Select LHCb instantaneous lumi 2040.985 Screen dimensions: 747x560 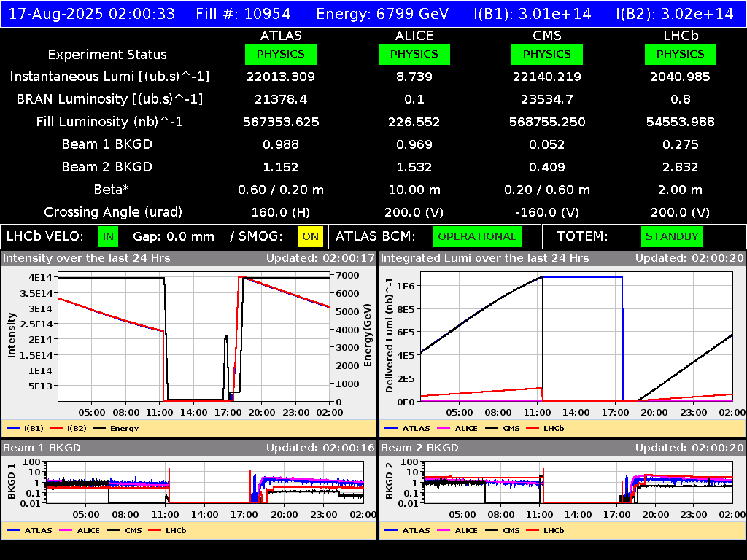[681, 77]
